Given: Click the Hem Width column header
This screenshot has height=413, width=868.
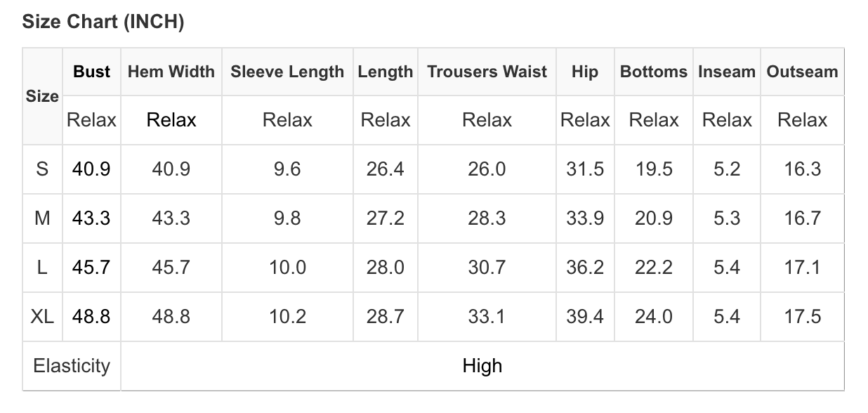Looking at the screenshot, I should point(171,72).
